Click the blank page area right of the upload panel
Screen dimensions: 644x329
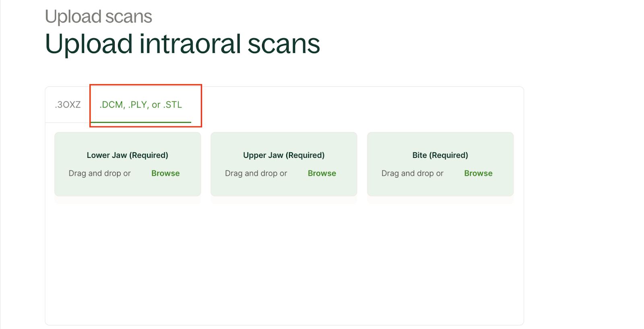584,201
